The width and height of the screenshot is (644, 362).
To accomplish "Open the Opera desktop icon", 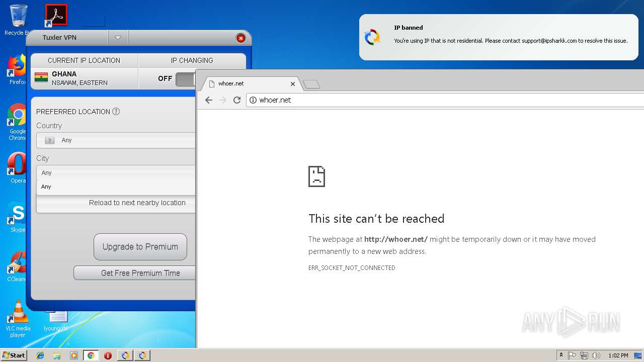I will tap(17, 168).
